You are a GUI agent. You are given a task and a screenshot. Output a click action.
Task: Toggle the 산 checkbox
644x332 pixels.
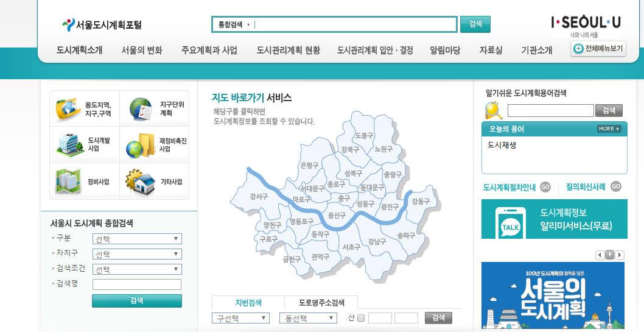click(361, 317)
